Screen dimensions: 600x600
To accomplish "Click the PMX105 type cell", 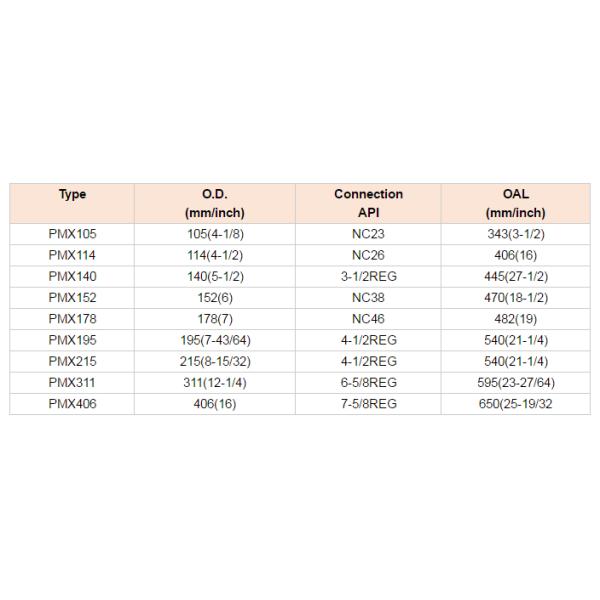I will tap(72, 234).
